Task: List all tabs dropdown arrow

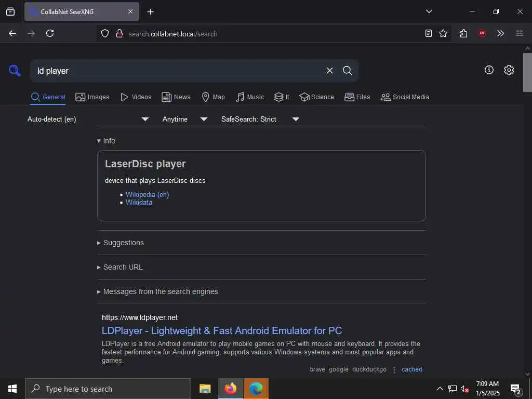Action: pyautogui.click(x=429, y=11)
